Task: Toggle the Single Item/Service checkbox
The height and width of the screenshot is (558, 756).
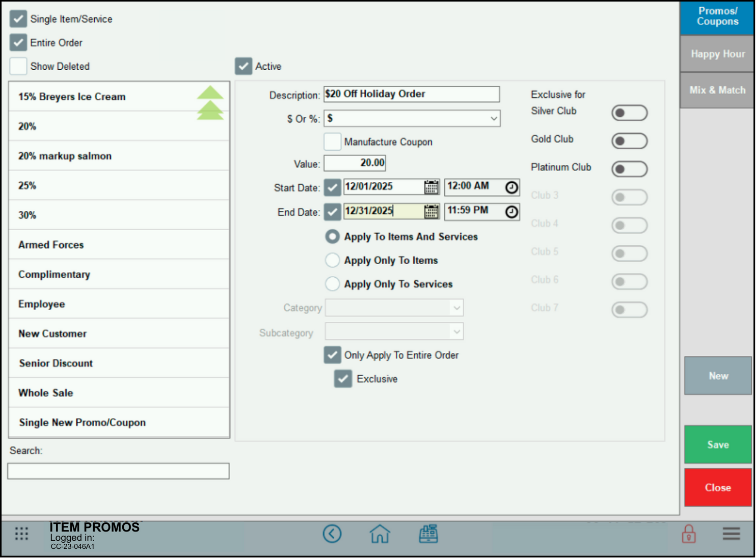Action: [x=18, y=19]
